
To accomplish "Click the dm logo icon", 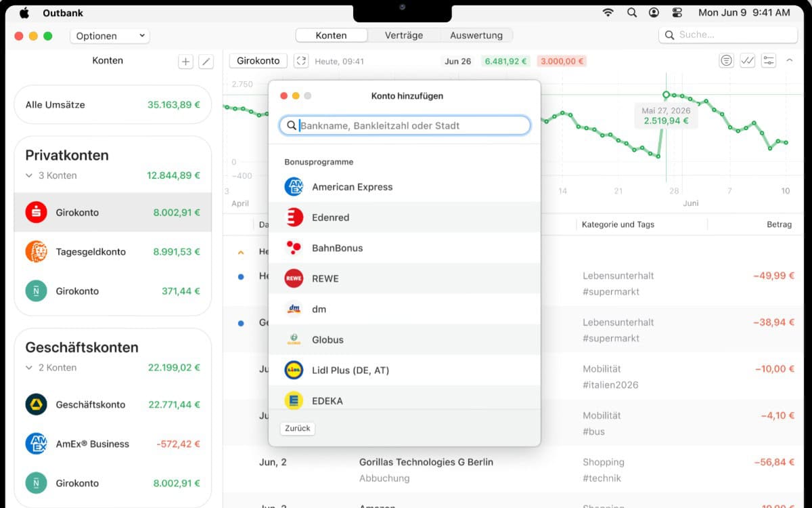I will tap(294, 309).
